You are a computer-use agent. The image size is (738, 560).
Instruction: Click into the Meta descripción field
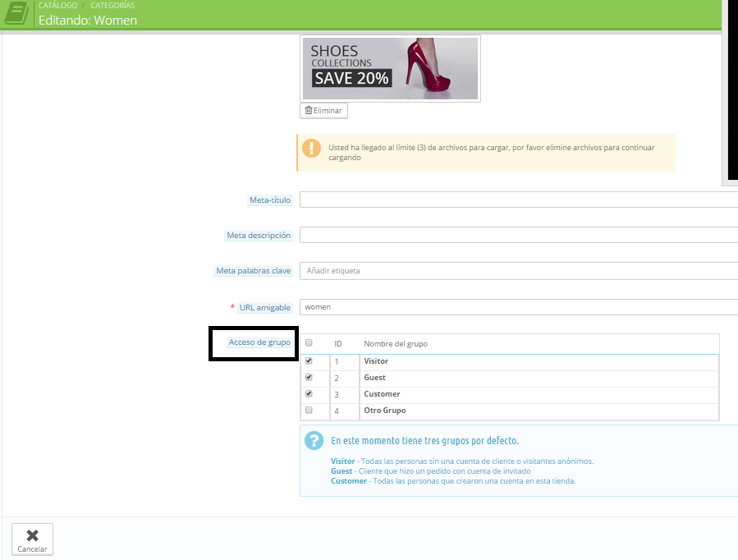517,235
